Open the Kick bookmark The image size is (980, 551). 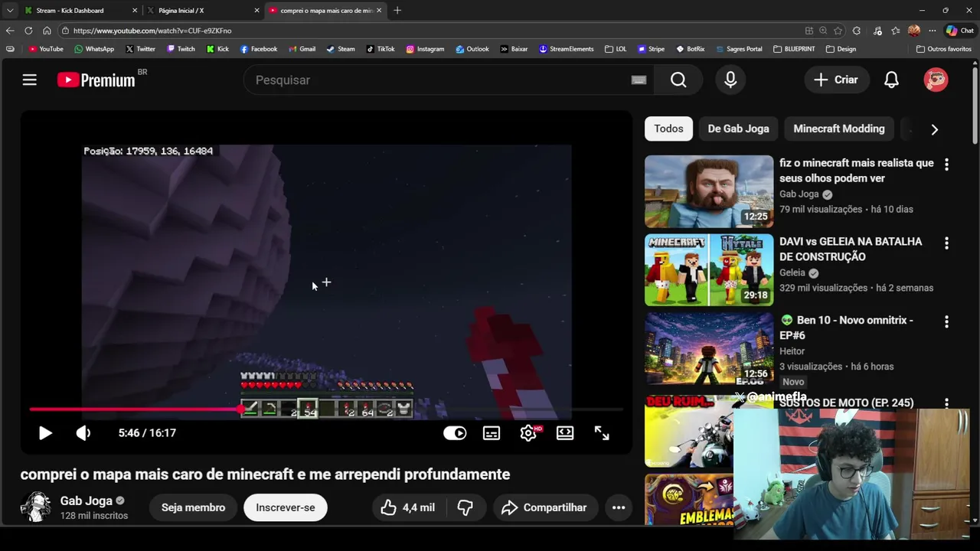point(217,49)
